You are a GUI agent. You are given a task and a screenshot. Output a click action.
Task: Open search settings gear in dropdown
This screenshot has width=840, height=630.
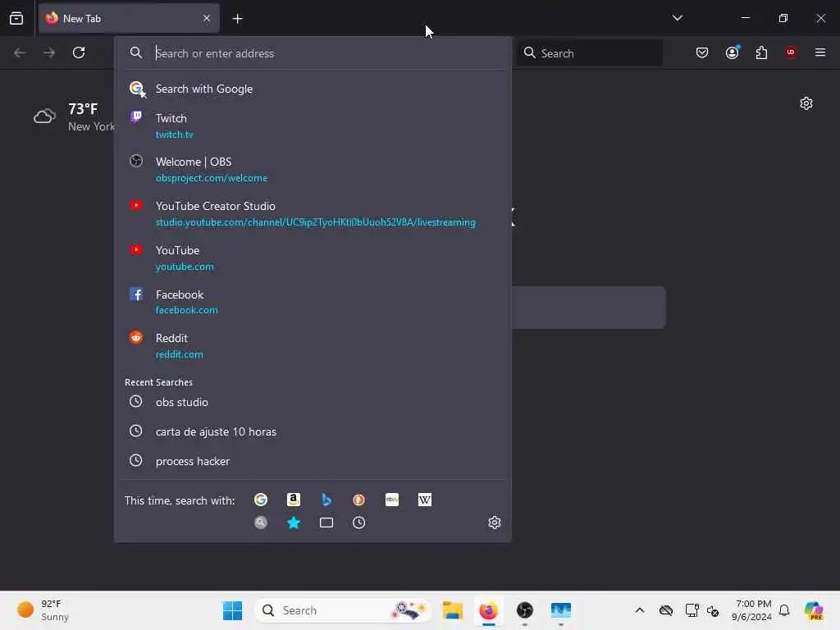[x=495, y=523]
